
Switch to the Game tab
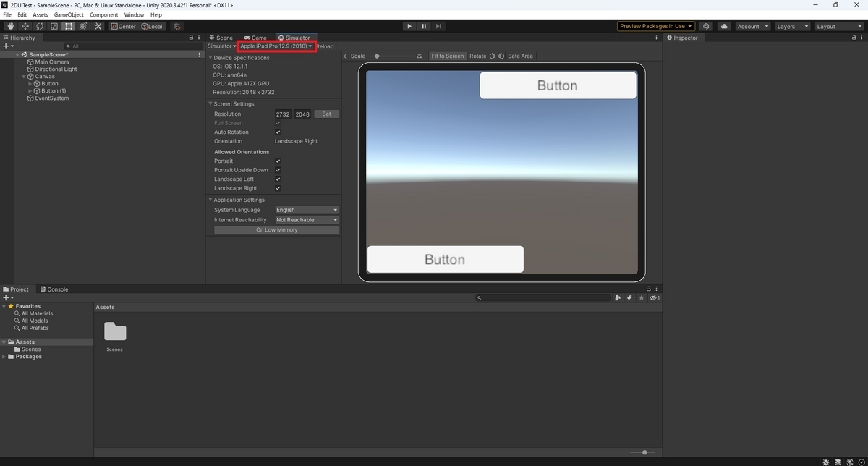pyautogui.click(x=255, y=38)
